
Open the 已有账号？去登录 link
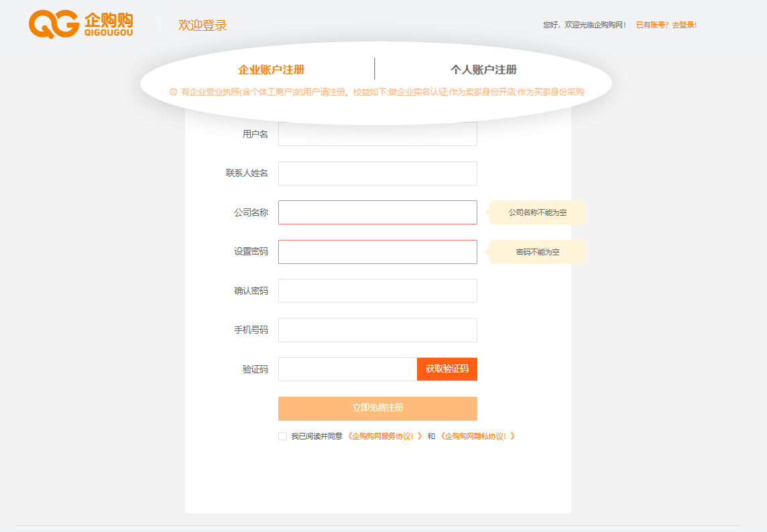coord(666,25)
